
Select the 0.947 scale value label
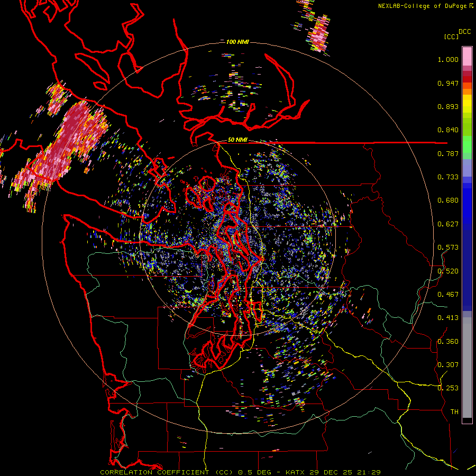click(448, 83)
